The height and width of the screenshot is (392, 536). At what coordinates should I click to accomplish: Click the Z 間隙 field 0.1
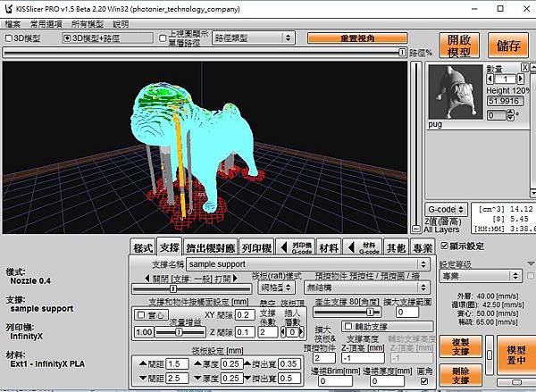pyautogui.click(x=245, y=332)
